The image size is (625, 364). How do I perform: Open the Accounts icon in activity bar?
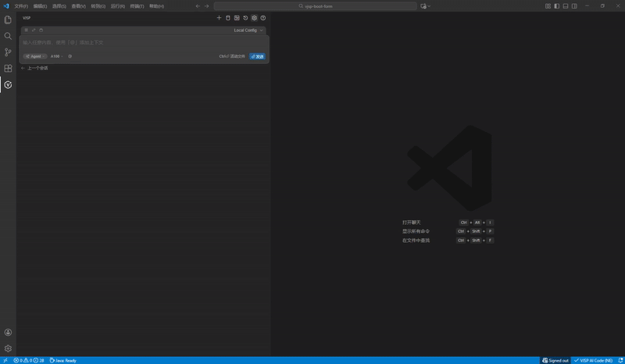(8, 332)
